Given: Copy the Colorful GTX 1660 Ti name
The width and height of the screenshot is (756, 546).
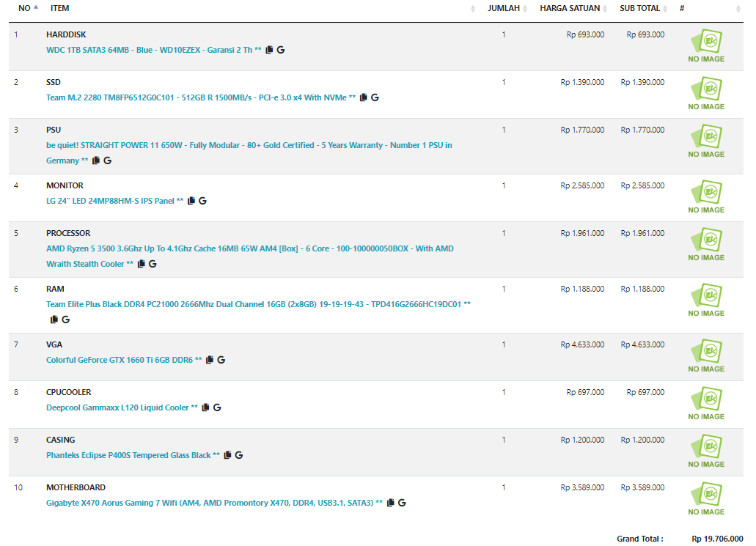Looking at the screenshot, I should point(210,360).
